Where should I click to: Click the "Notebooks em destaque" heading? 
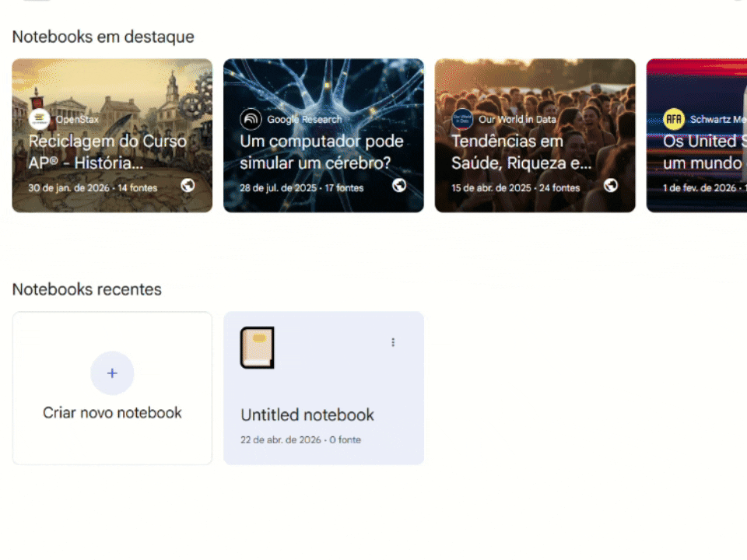pyautogui.click(x=103, y=37)
